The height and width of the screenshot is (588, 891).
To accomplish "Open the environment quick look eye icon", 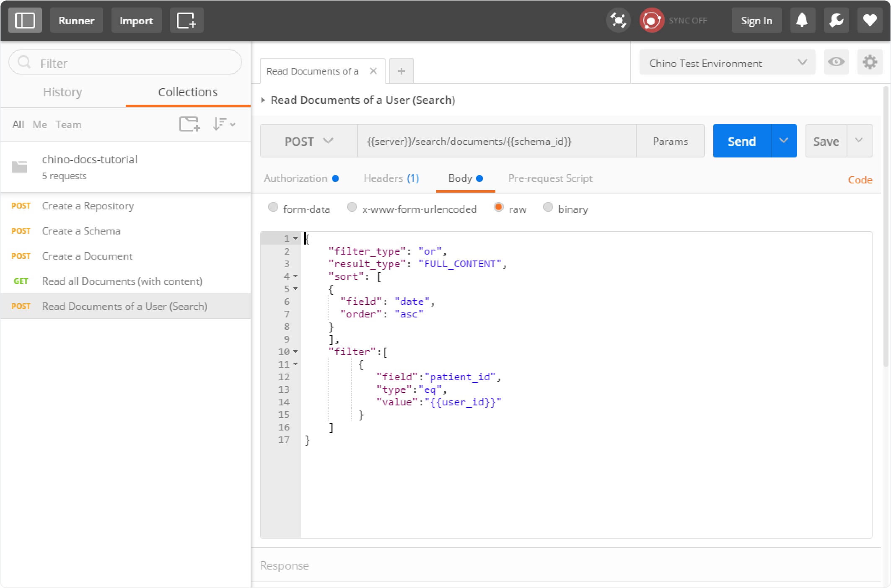I will (836, 62).
